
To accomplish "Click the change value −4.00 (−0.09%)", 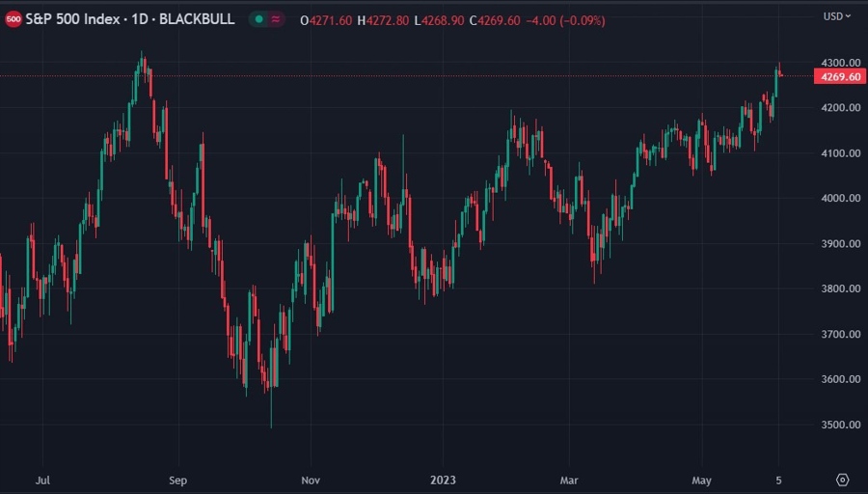I will pos(565,20).
